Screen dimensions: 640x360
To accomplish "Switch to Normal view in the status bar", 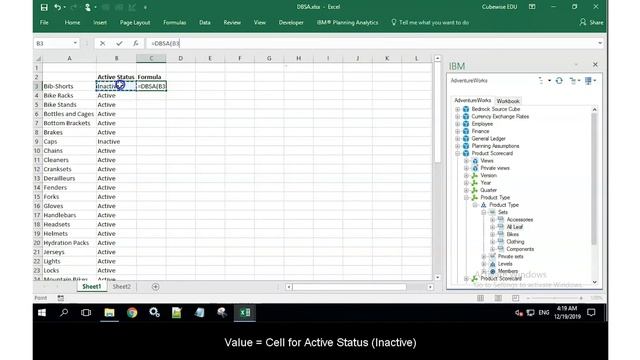I will coord(480,298).
